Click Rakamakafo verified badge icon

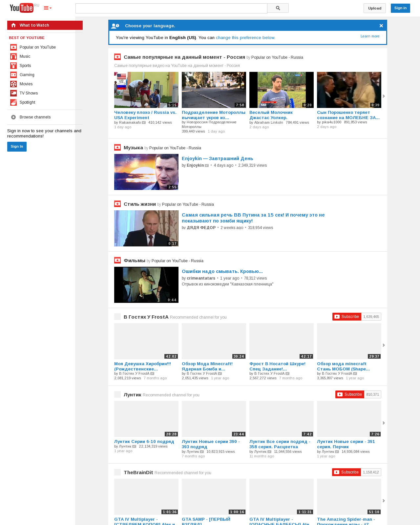click(x=144, y=123)
